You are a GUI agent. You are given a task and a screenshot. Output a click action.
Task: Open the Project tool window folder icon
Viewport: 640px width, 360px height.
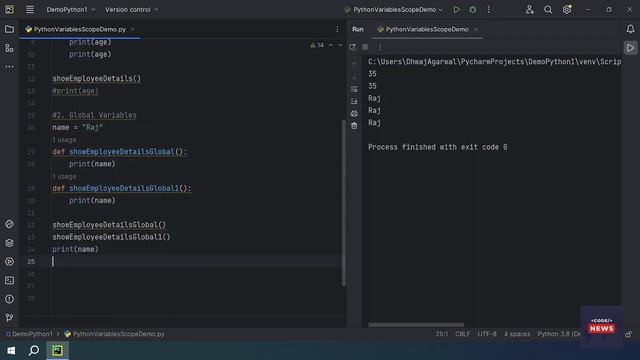[9, 29]
